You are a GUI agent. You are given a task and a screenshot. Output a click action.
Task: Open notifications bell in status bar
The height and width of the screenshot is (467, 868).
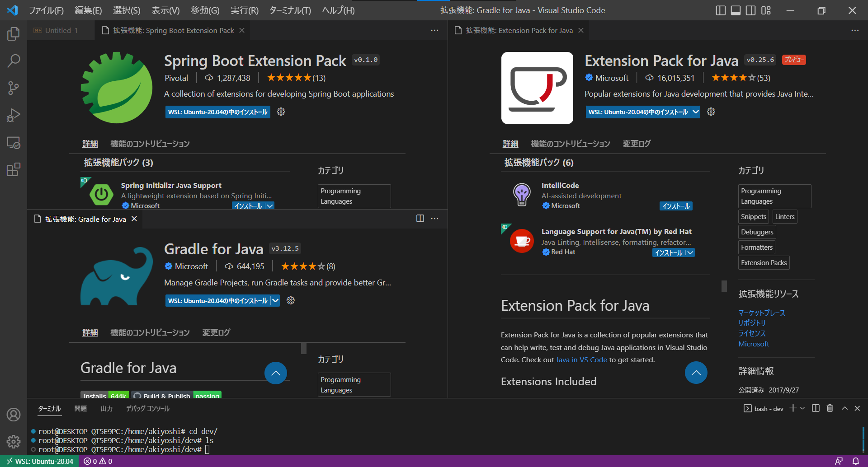(x=856, y=461)
